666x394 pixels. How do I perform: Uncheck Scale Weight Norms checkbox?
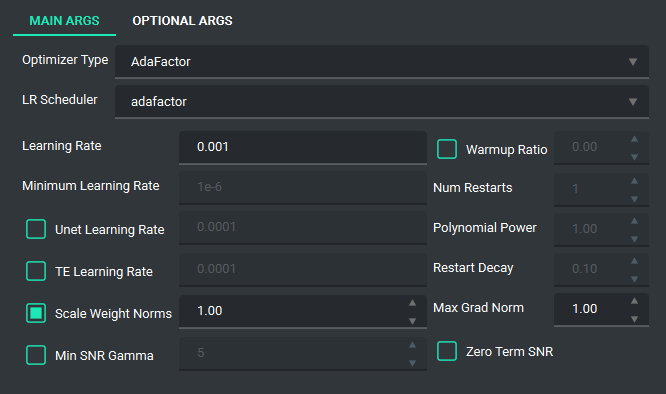pyautogui.click(x=36, y=313)
